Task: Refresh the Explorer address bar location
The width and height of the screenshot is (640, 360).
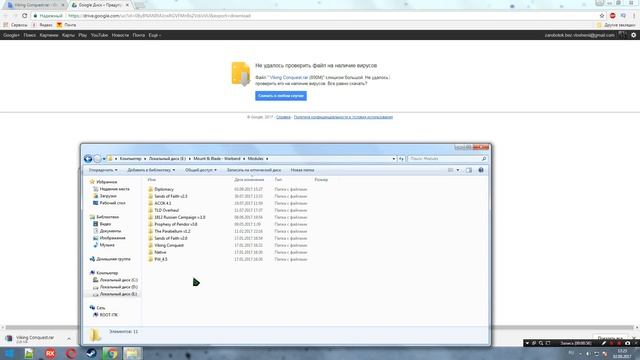Action: [401, 159]
